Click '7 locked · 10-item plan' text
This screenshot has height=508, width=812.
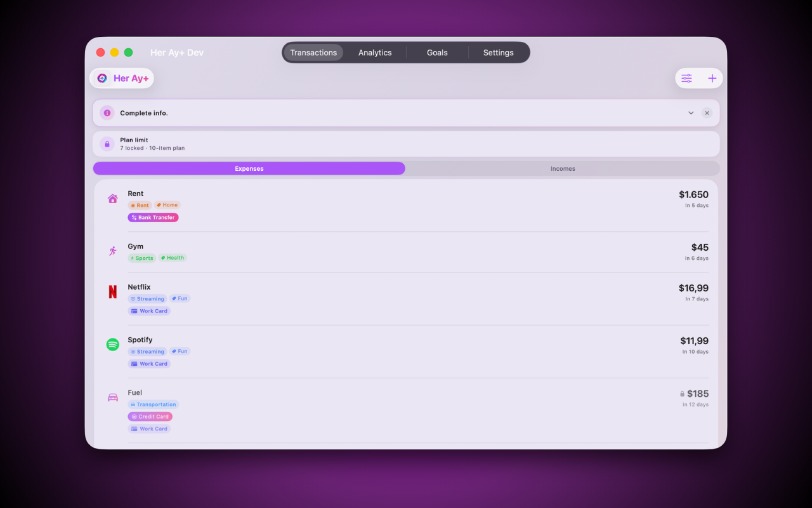pos(152,148)
